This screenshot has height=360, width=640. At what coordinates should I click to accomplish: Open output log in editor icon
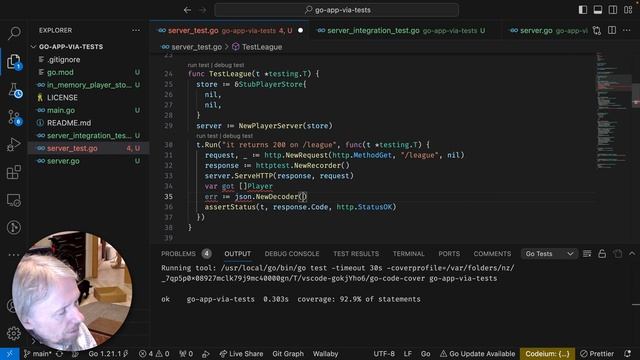point(618,254)
